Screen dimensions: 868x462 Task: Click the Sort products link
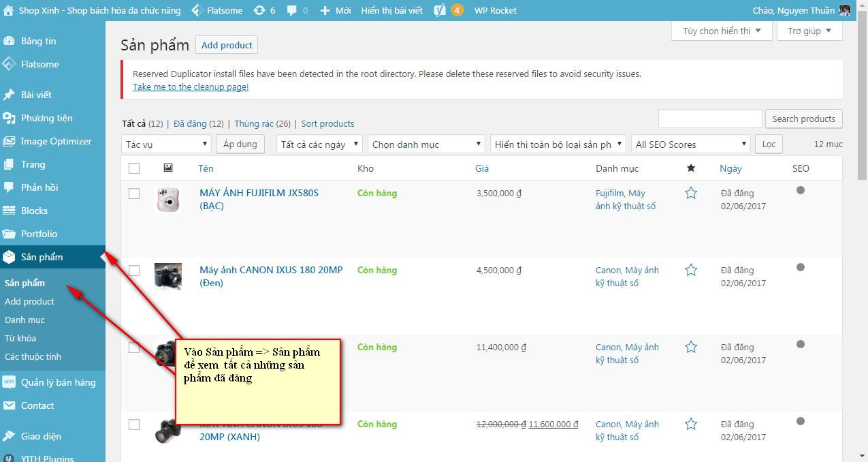pos(327,123)
